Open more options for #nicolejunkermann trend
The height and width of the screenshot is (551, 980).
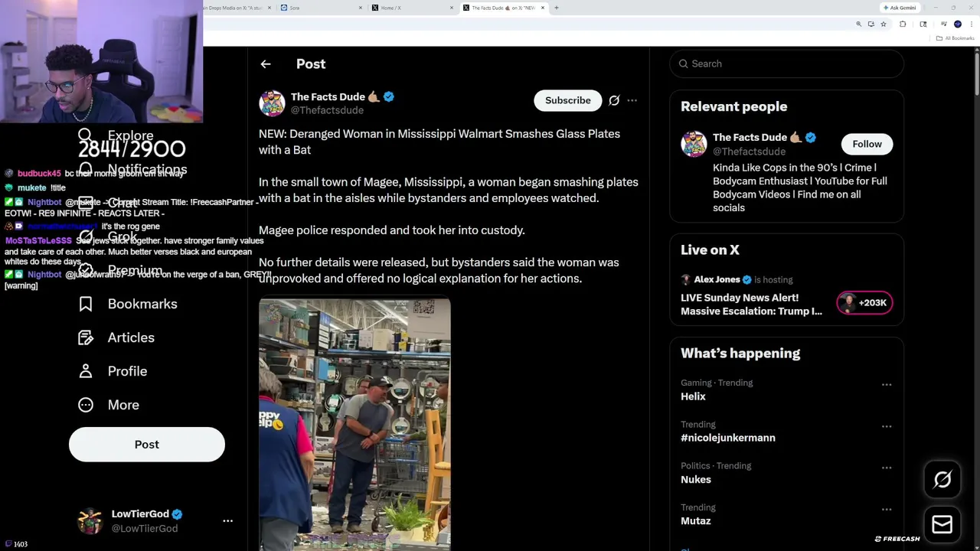click(x=887, y=425)
